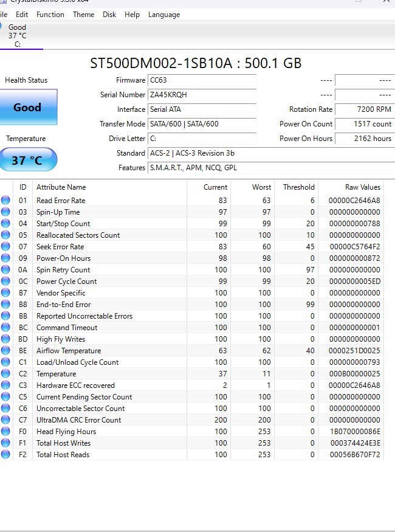
Task: Click the status circle for Load/Unload Cycle Count
Action: point(5,362)
